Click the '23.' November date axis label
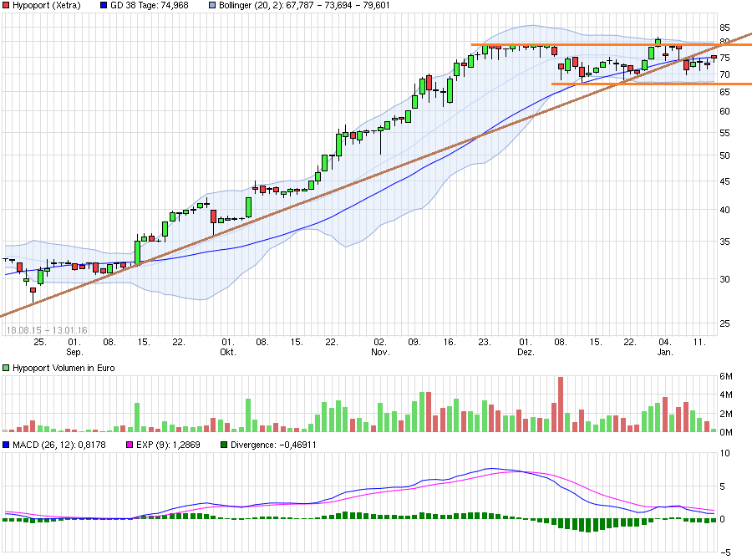 pyautogui.click(x=485, y=342)
